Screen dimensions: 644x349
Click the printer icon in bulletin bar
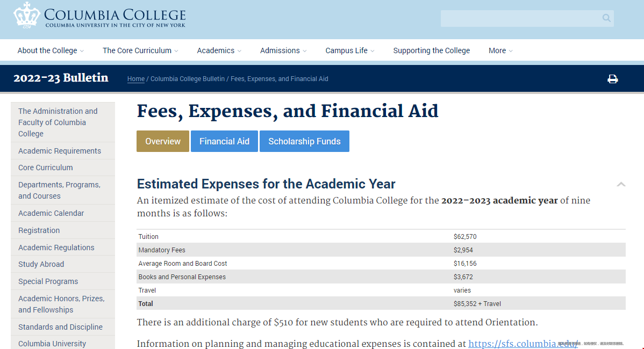pyautogui.click(x=612, y=79)
